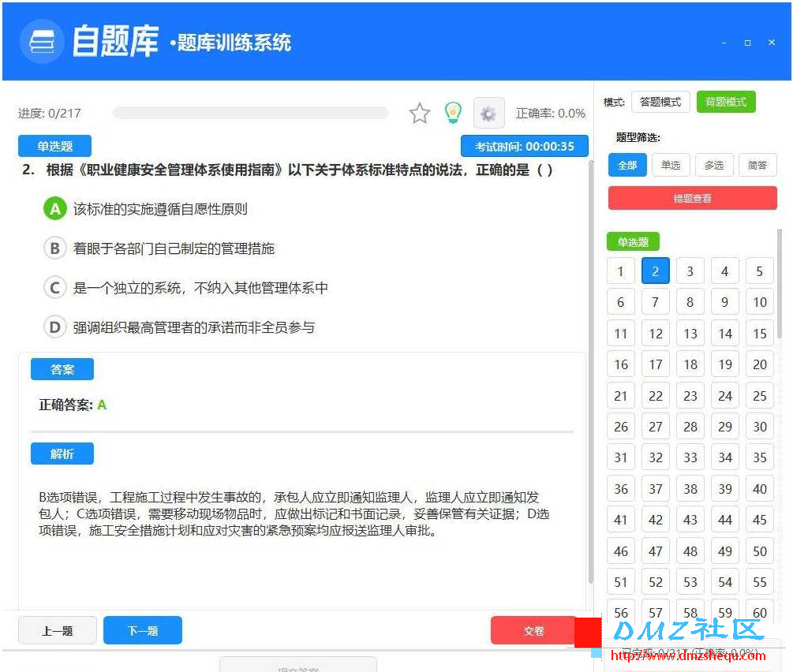Viewport: 793px width, 672px height.
Task: Click the green lightbulb hint icon
Action: pyautogui.click(x=453, y=112)
